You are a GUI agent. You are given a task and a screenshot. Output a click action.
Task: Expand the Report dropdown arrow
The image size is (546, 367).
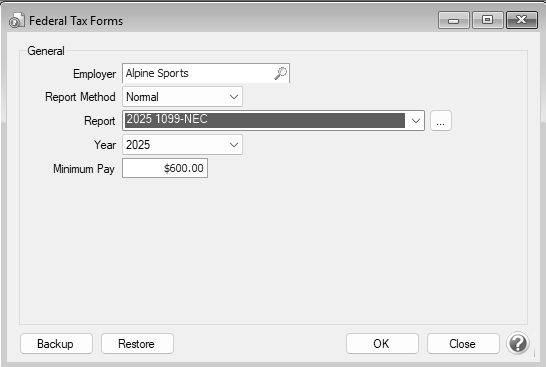[415, 121]
